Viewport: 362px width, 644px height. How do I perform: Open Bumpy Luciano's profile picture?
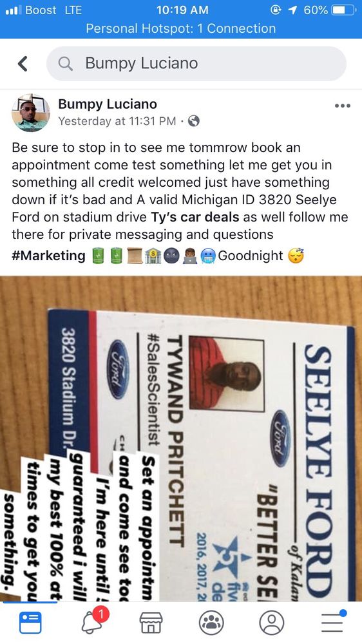(x=31, y=113)
